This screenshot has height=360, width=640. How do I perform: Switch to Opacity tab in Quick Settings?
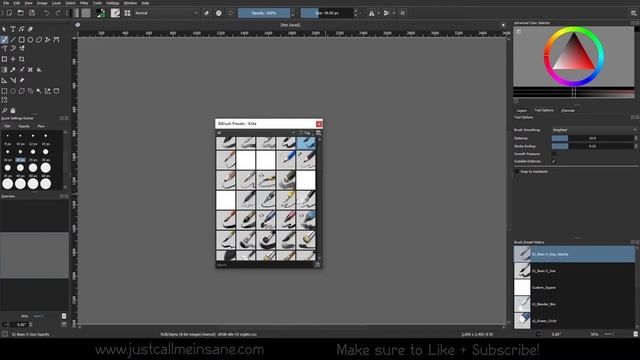coord(24,126)
